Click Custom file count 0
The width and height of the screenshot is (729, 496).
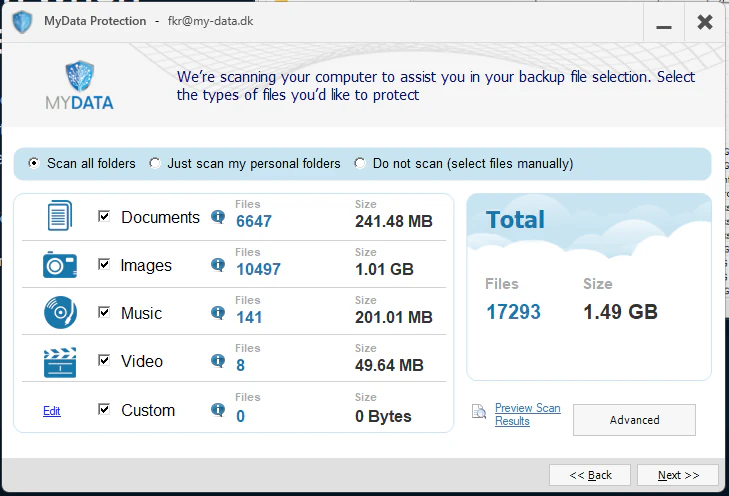(x=240, y=416)
